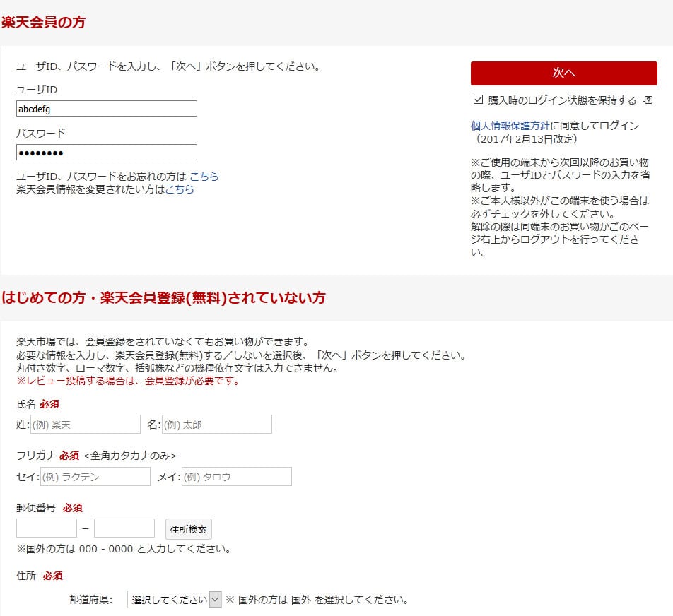Click the セイ furigana input field
Screen dimensions: 673x616
coord(95,477)
